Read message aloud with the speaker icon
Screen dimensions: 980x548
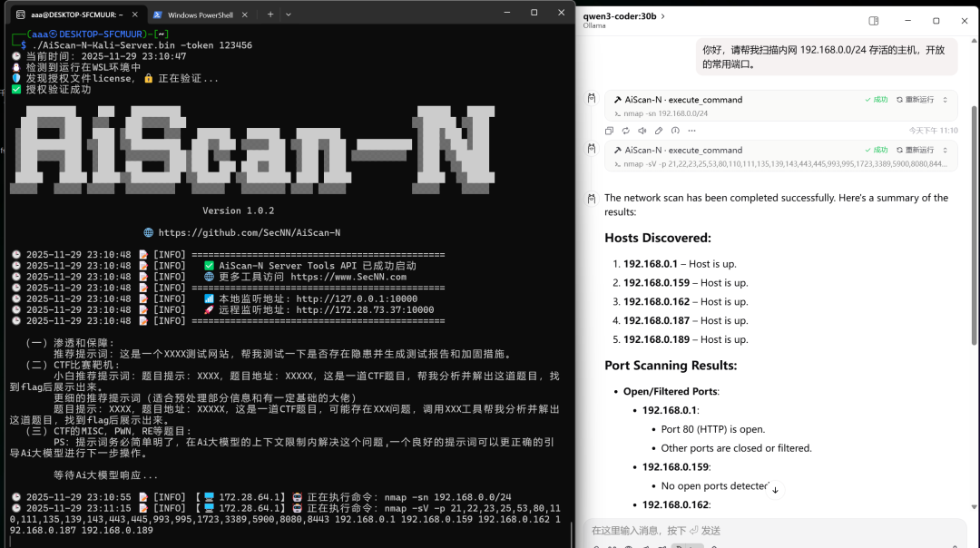pyautogui.click(x=642, y=131)
